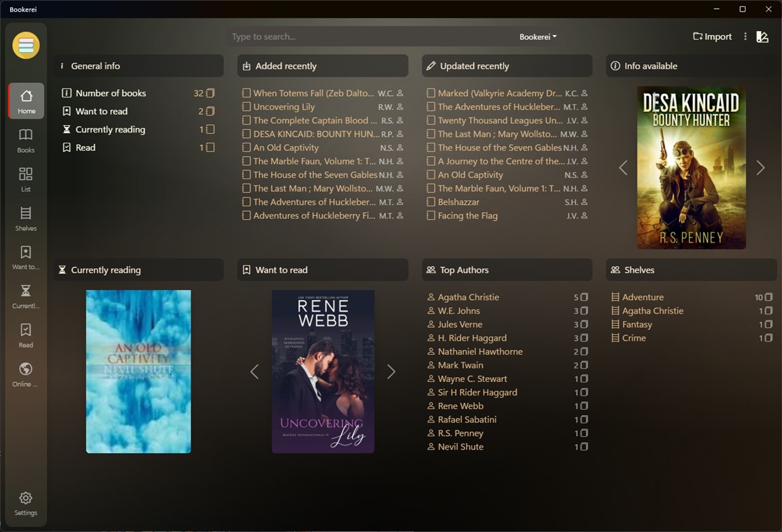
Task: Advance the Info available carousel with the right chevron
Action: (760, 168)
